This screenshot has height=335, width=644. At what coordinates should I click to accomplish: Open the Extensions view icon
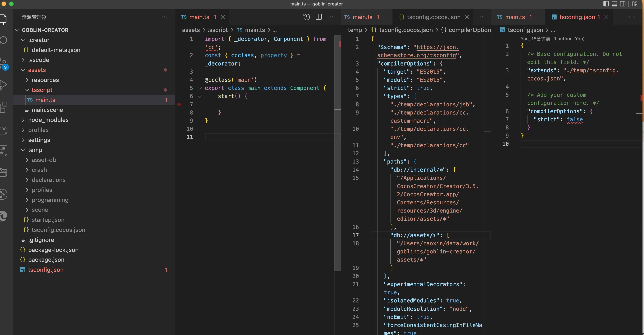pyautogui.click(x=3, y=107)
